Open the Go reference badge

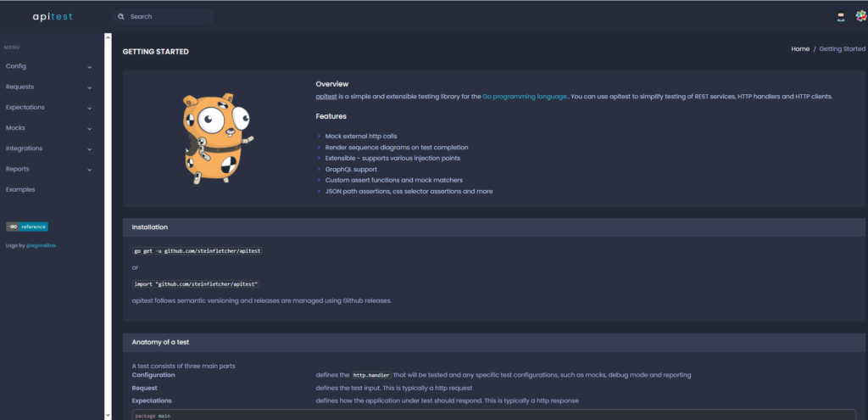tap(27, 227)
